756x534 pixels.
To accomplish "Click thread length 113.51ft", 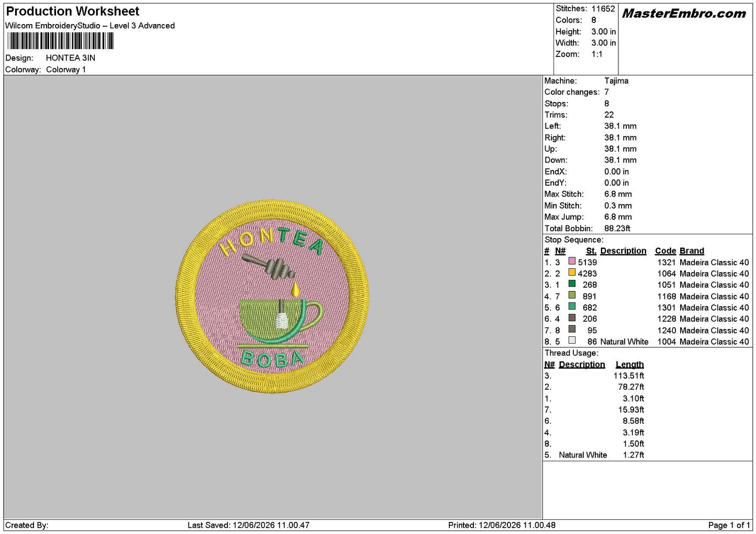I will (x=629, y=376).
